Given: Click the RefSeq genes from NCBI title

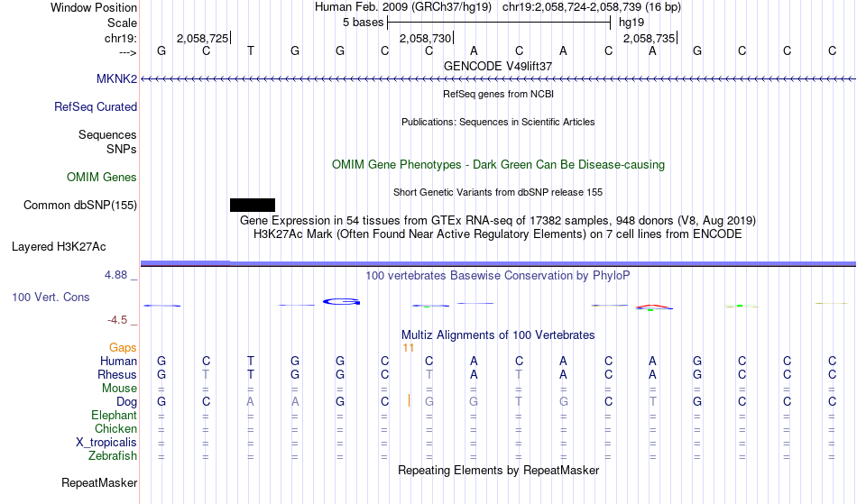Looking at the screenshot, I should tap(498, 94).
